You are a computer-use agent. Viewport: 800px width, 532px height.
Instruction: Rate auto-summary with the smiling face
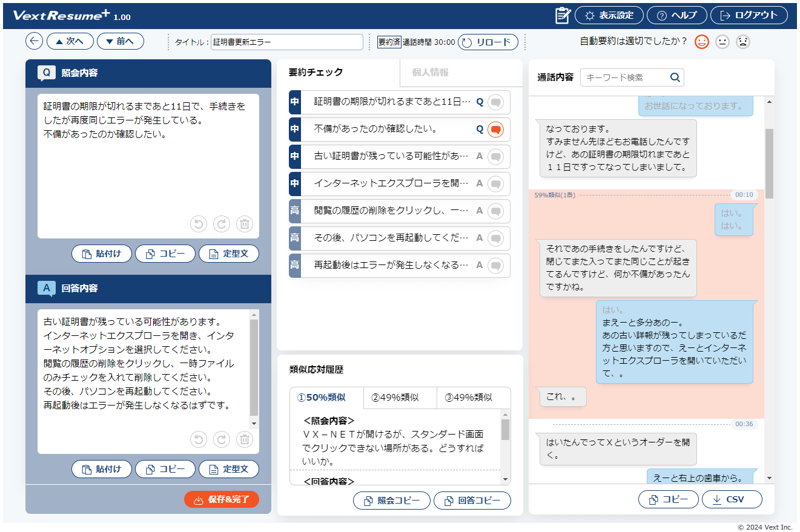point(701,42)
